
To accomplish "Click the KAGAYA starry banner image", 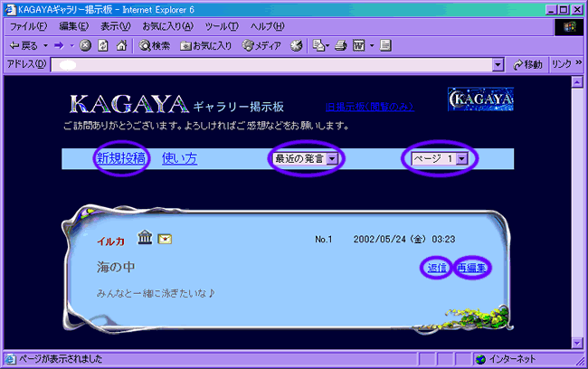I will [x=480, y=99].
